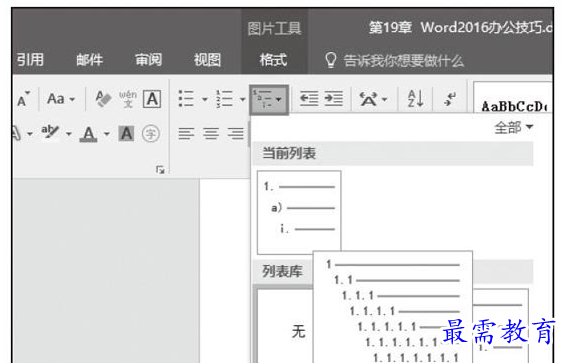Expand the bullet list style dropdown
Viewport: 564px width, 363px height.
(x=205, y=99)
